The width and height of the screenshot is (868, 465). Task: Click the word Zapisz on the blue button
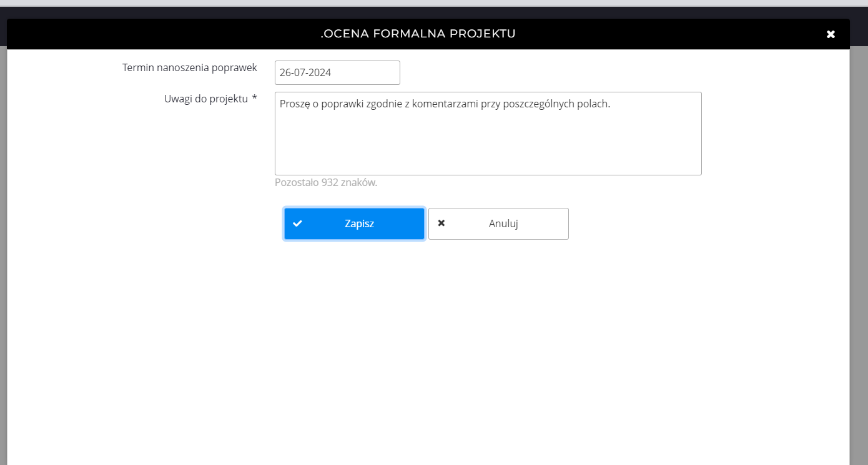pos(359,223)
